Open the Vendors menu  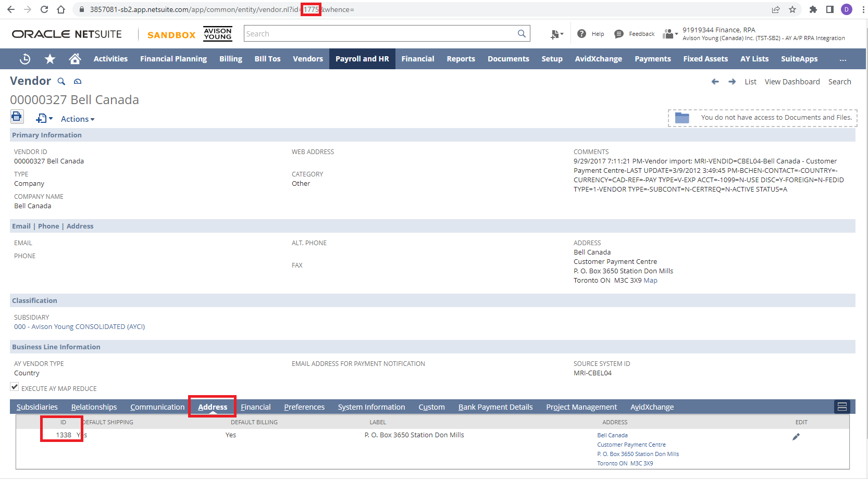(x=308, y=59)
